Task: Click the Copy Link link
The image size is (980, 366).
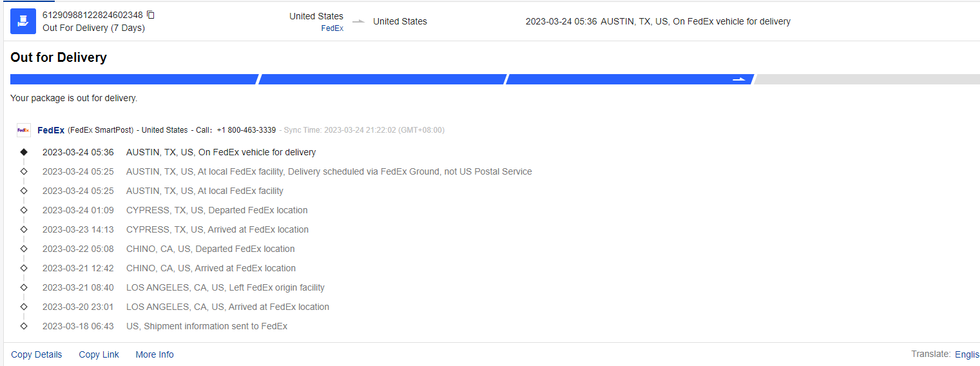Action: [99, 354]
